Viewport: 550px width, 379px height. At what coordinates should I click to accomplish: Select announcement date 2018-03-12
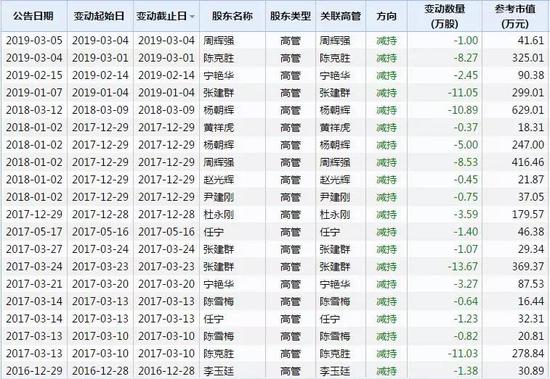[x=34, y=110]
